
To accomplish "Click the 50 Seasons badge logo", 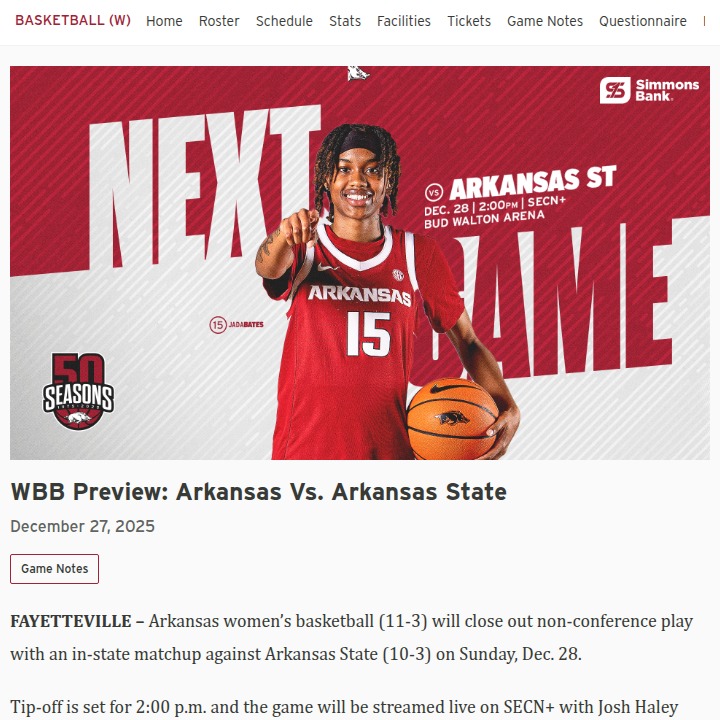I will (x=79, y=391).
